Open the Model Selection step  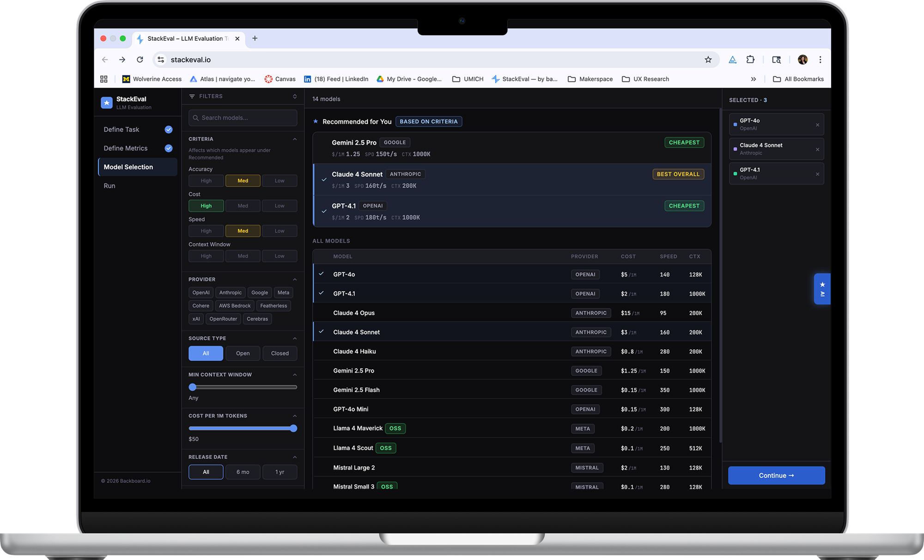click(x=138, y=167)
